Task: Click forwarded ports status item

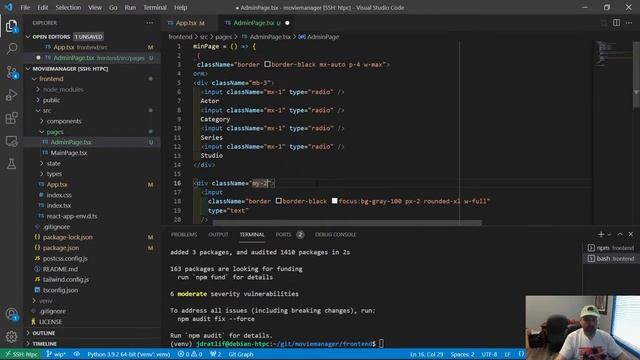Action: (216, 354)
